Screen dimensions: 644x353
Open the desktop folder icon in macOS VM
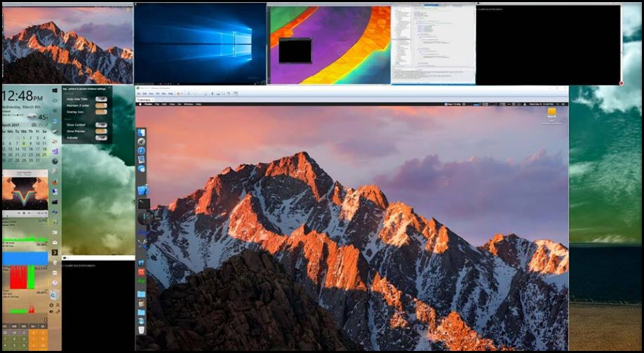click(551, 112)
